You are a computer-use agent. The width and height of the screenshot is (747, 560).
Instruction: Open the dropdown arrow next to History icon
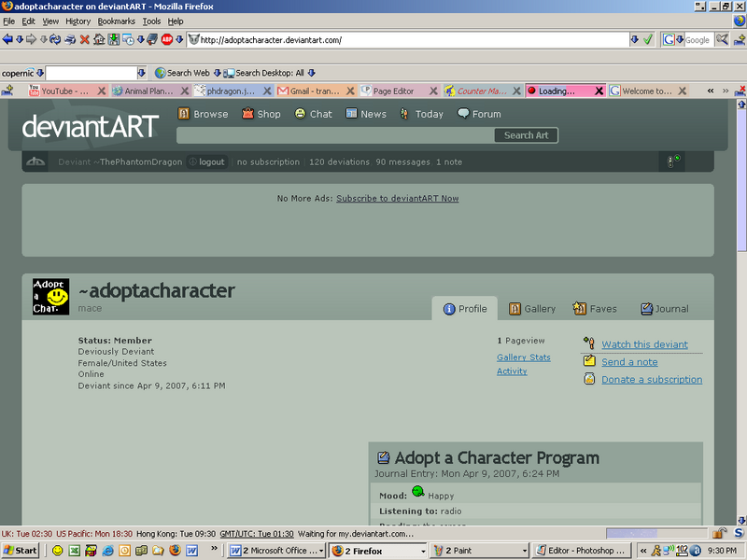tap(141, 39)
